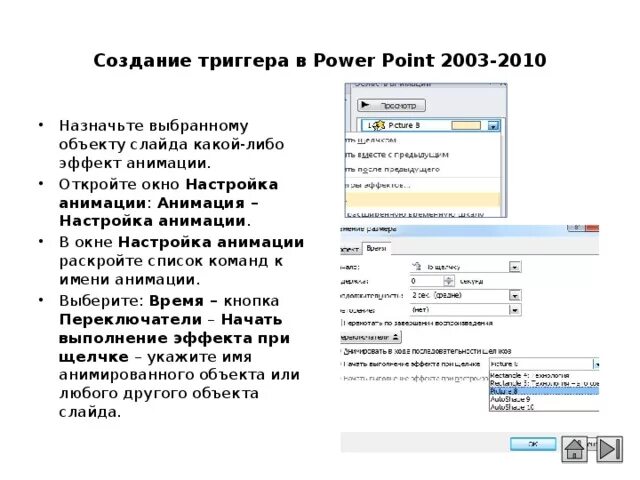Click the hand-click icon in Начало field

(417, 267)
